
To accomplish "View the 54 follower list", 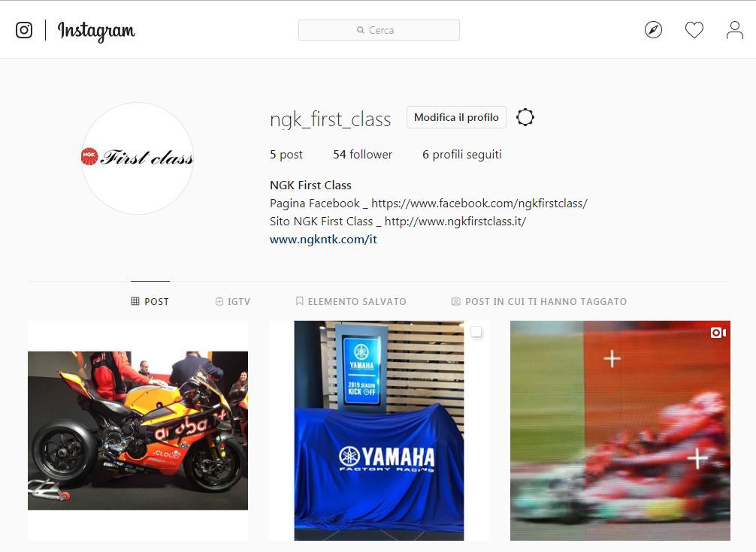I will click(362, 155).
